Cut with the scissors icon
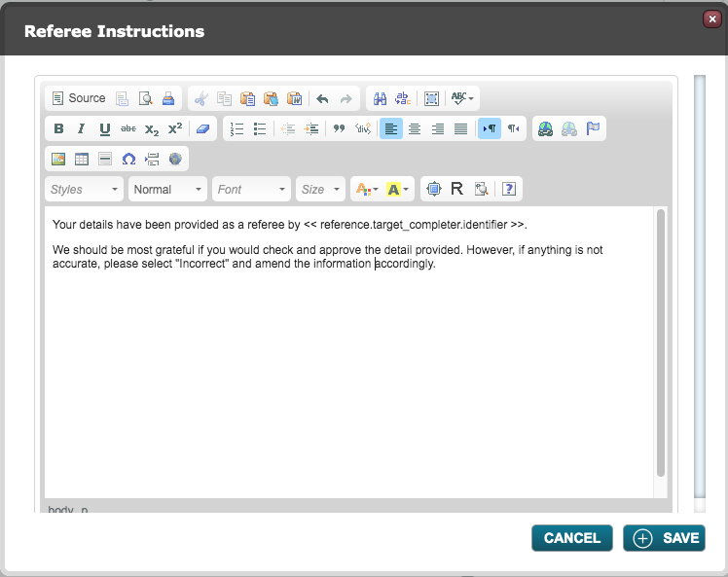This screenshot has width=728, height=577. pyautogui.click(x=201, y=98)
